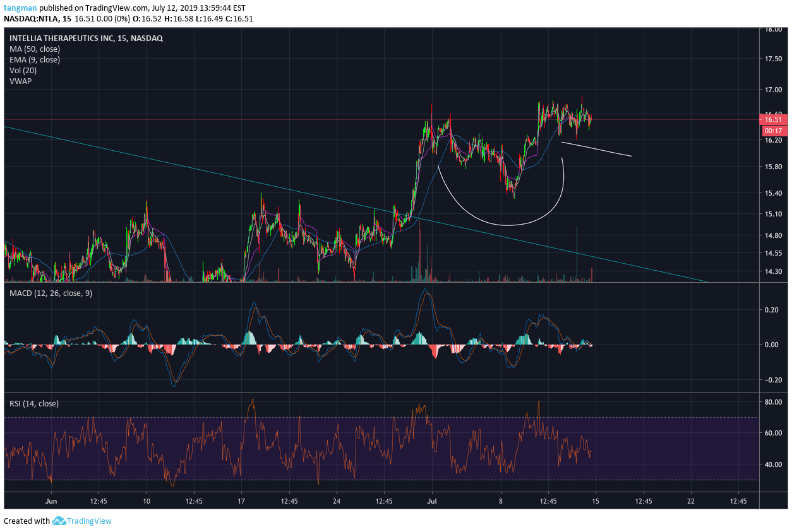This screenshot has height=532, width=792.
Task: Click the H:16.58 high value in header
Action: coord(180,18)
